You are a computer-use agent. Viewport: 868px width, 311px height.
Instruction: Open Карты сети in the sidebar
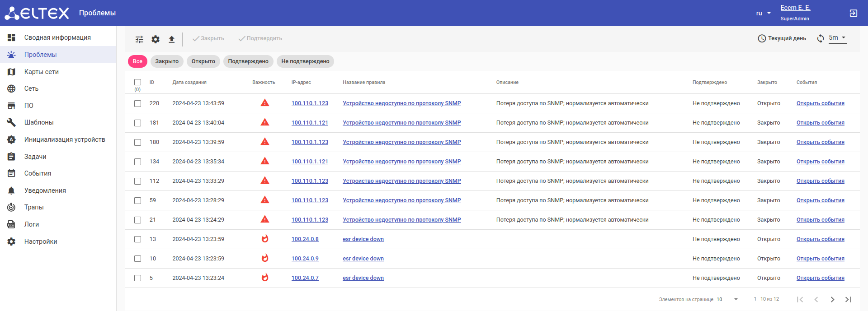click(x=41, y=72)
